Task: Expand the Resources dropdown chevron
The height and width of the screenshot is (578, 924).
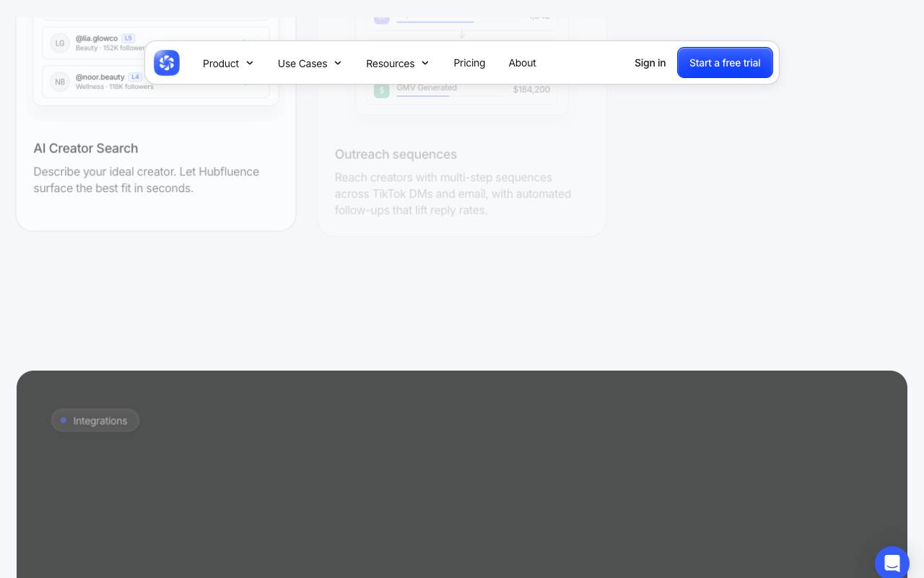Action: pos(425,63)
